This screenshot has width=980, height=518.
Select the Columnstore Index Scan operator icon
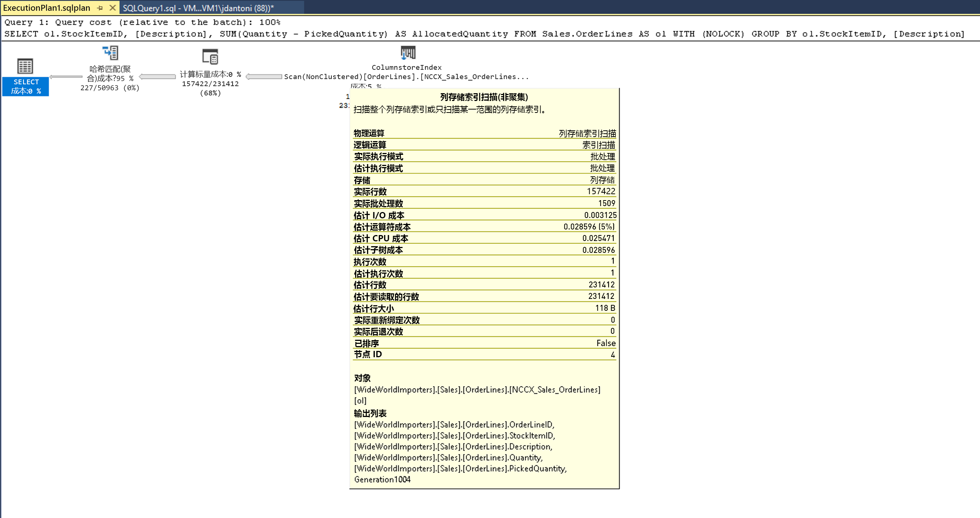pyautogui.click(x=408, y=52)
